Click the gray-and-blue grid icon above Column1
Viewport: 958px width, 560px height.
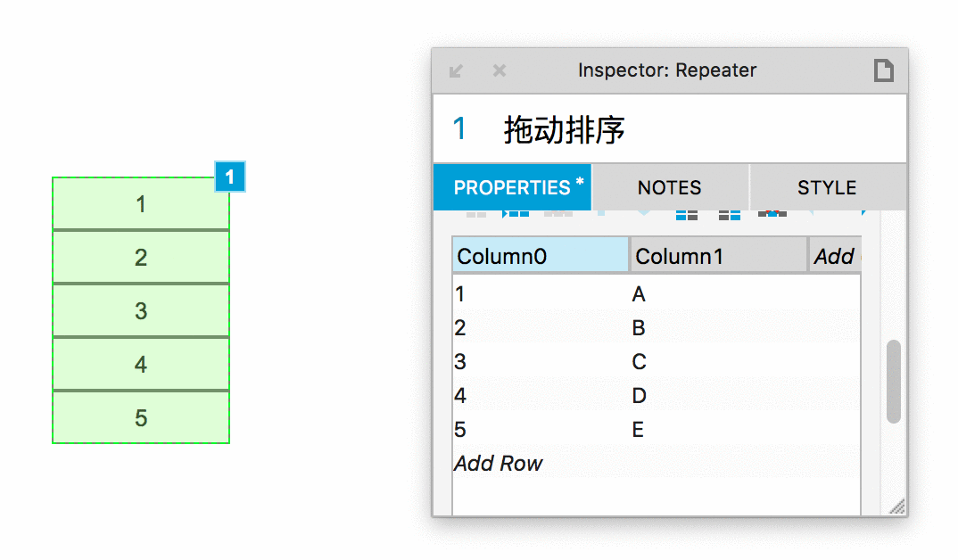click(730, 214)
